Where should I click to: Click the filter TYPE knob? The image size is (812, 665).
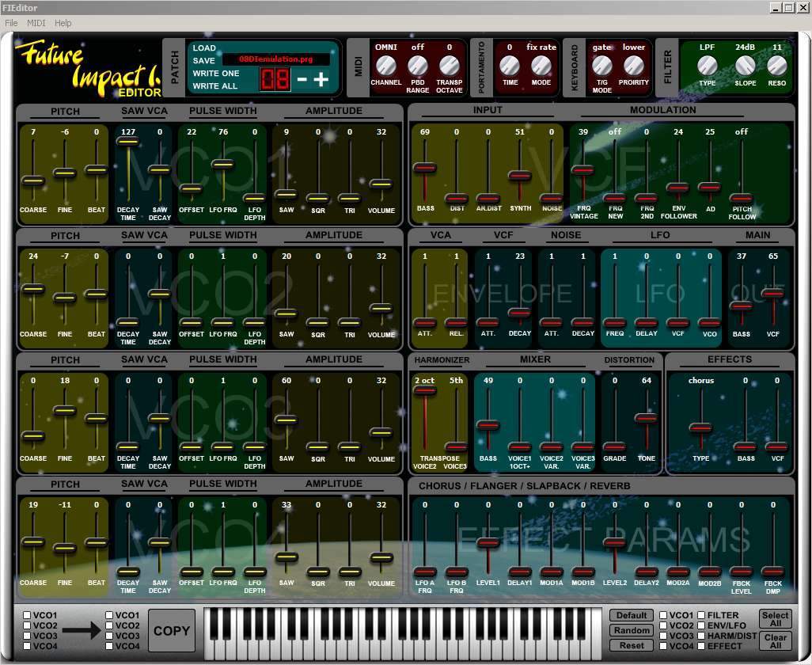coord(707,65)
